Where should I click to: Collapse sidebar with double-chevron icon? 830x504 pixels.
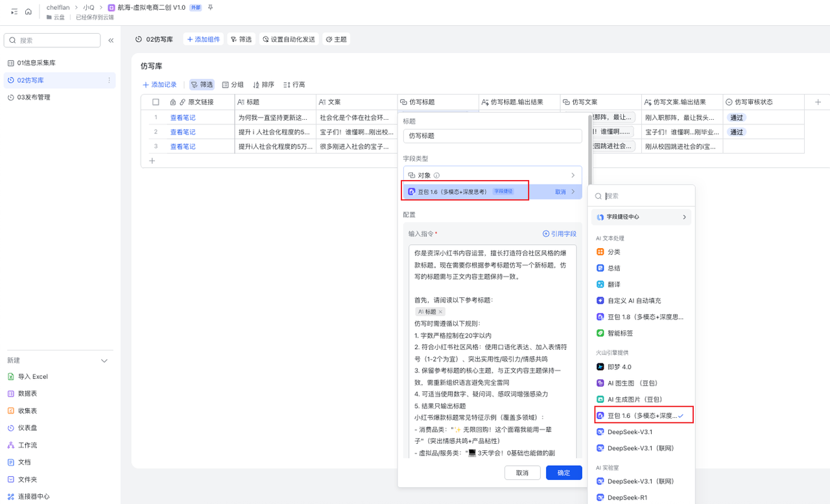tap(111, 40)
